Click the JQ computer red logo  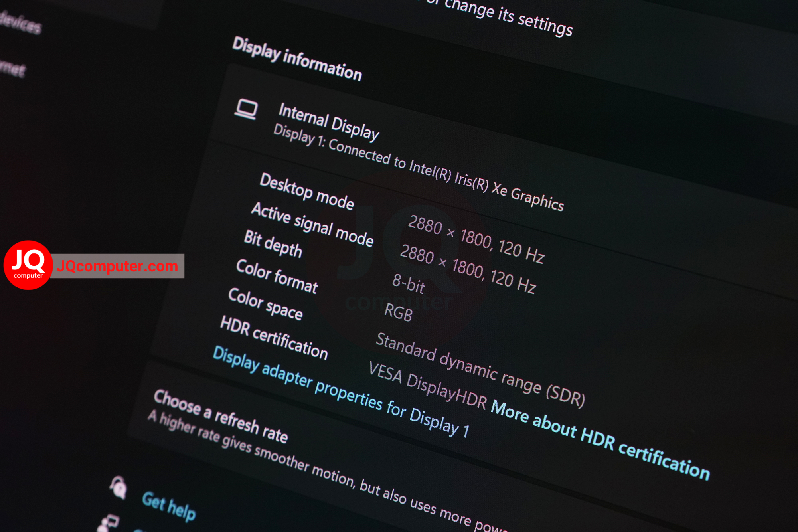coord(28,265)
